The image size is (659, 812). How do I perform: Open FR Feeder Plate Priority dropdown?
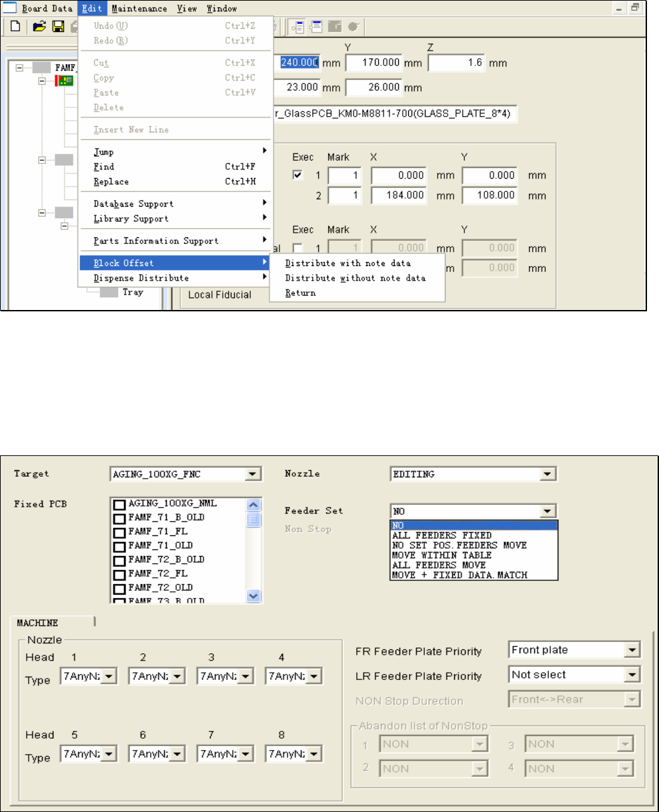pos(633,650)
